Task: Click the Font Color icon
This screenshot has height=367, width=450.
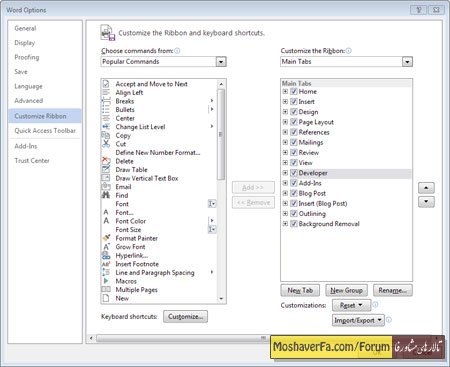Action: pyautogui.click(x=106, y=221)
